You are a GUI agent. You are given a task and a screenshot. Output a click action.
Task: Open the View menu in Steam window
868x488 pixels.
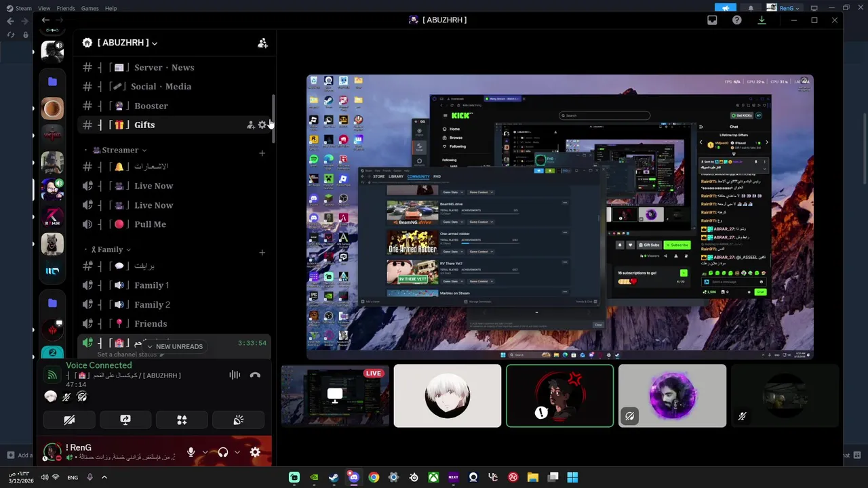(44, 8)
